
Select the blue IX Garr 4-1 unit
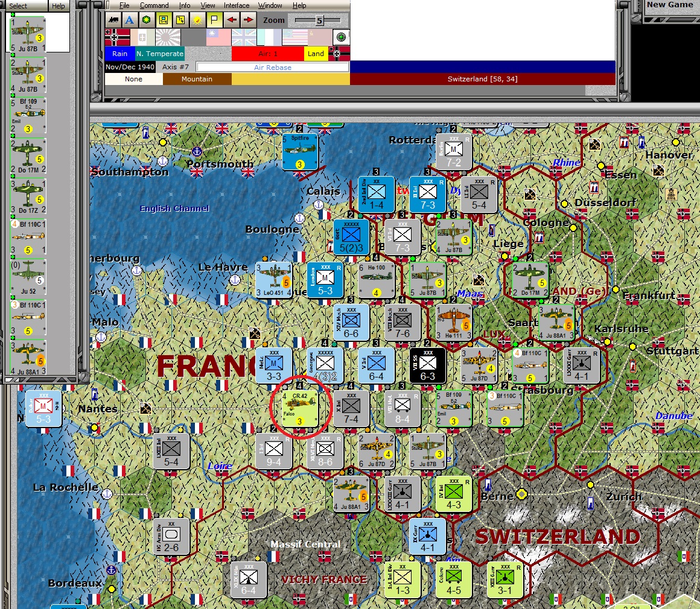pos(428,536)
